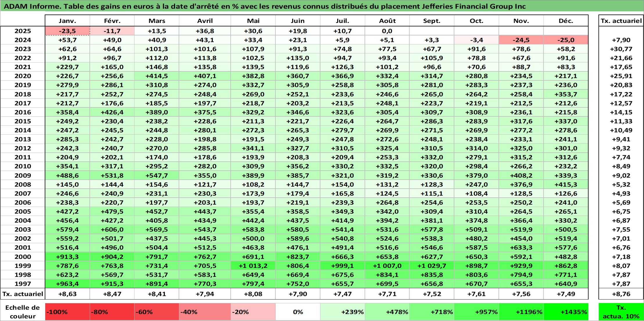Screen dimensions: 644x321
Task: Click the bottom Tx. actuariel value +7,47
Action: 342,294
